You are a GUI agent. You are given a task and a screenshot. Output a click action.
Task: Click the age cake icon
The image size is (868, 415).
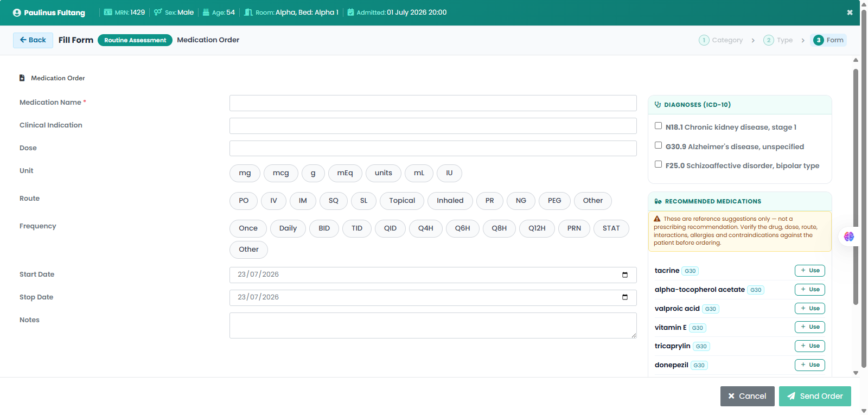tap(206, 12)
